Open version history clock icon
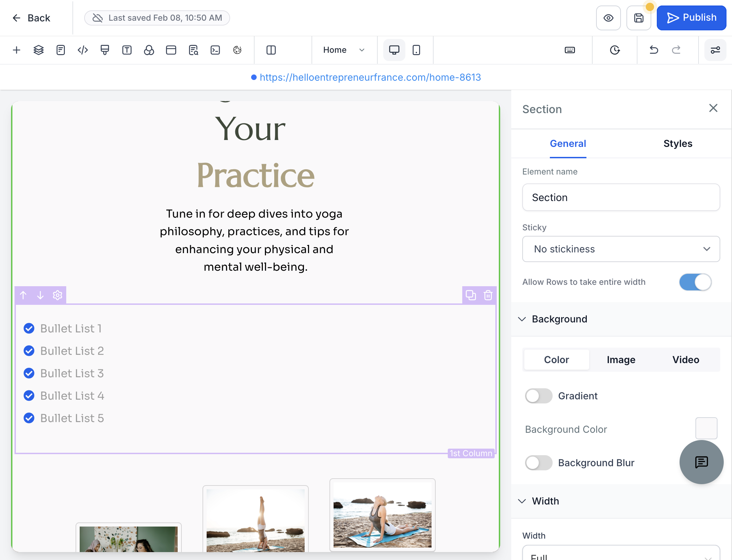732x560 pixels. pyautogui.click(x=615, y=50)
